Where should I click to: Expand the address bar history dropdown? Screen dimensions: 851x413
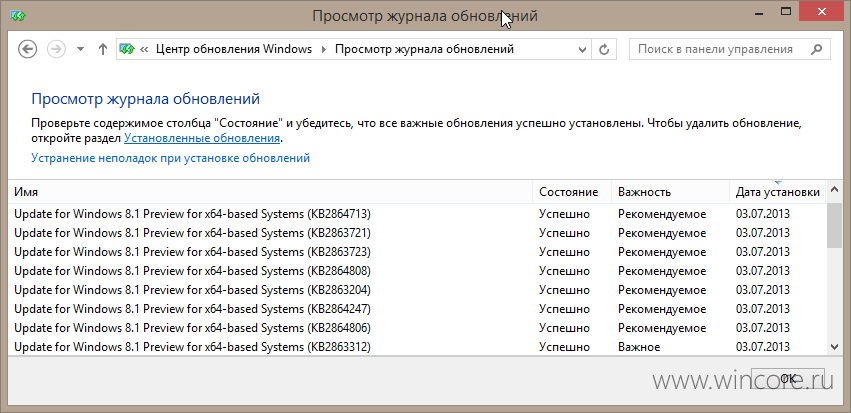(582, 49)
